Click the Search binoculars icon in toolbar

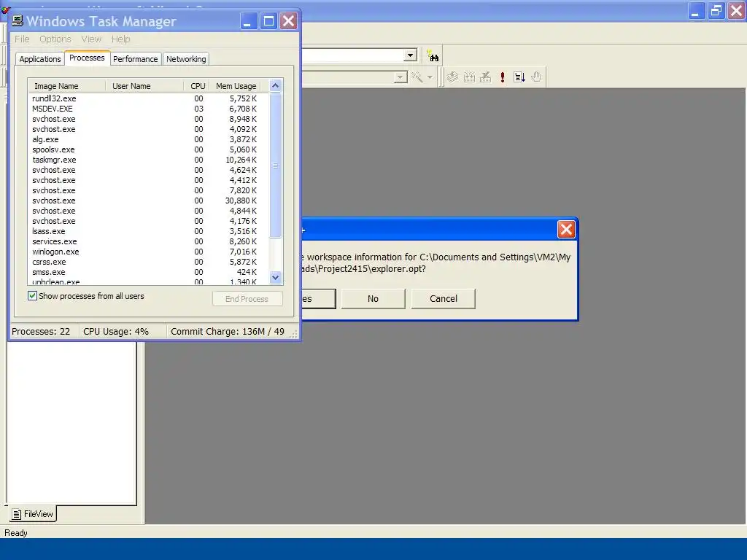point(433,56)
